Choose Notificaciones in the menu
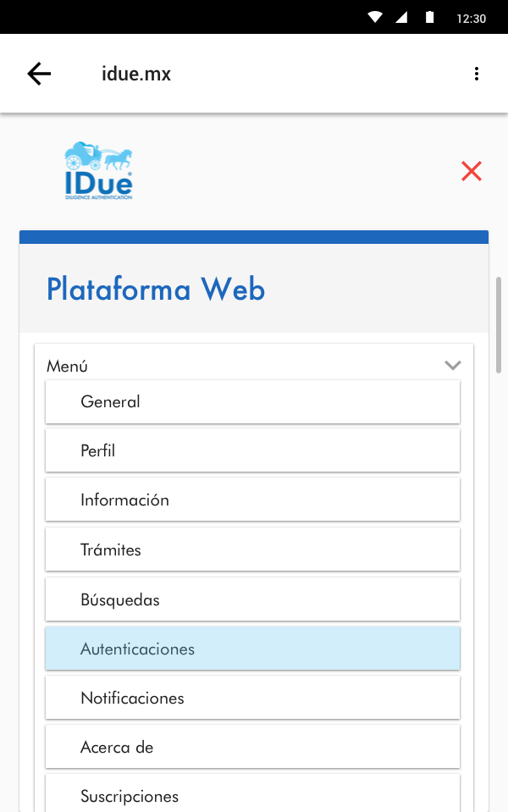508x812 pixels. pyautogui.click(x=252, y=698)
